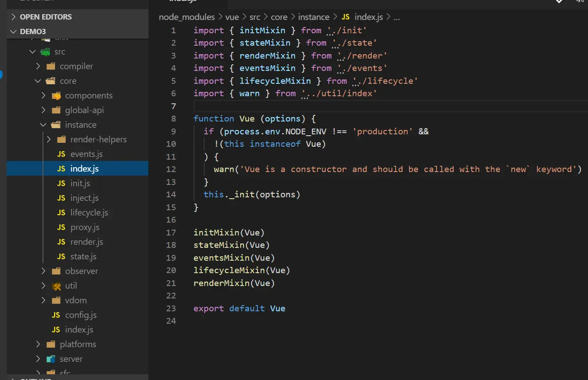588x380 pixels.
Task: Open proxy.js in the file tree
Action: (85, 227)
